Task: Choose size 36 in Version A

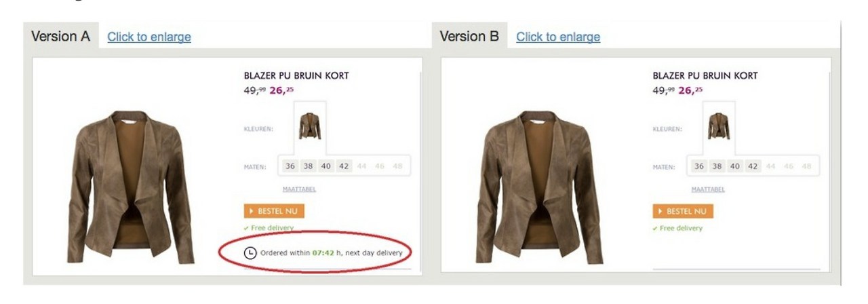Action: click(x=291, y=166)
